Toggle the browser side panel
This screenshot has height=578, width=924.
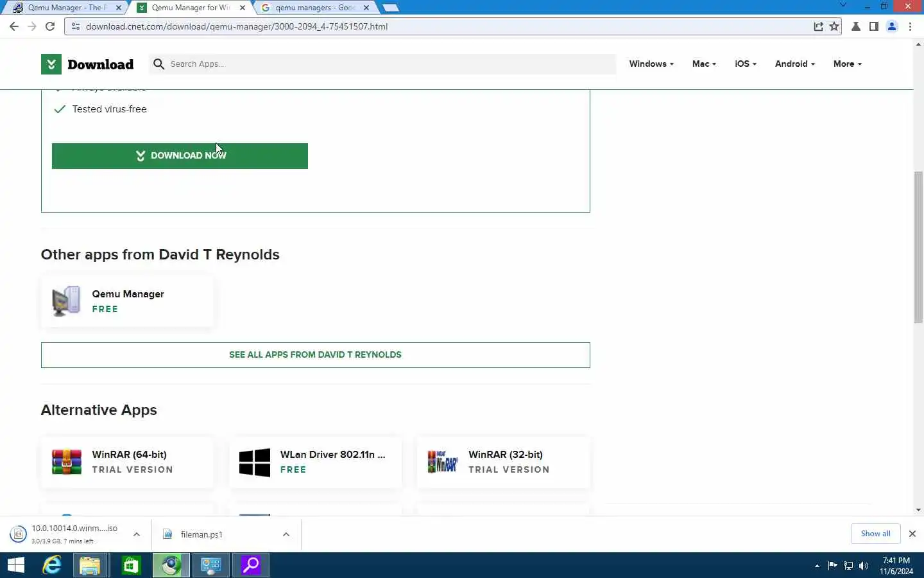873,26
